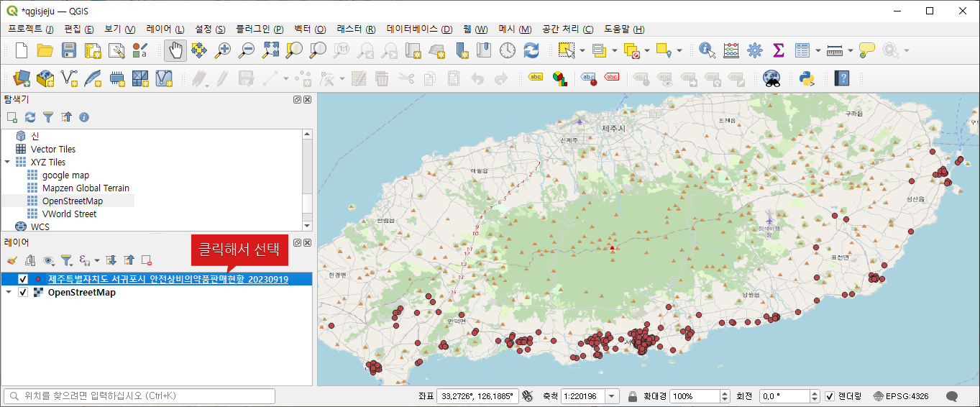Open the 축척 scale dropdown

pyautogui.click(x=612, y=396)
